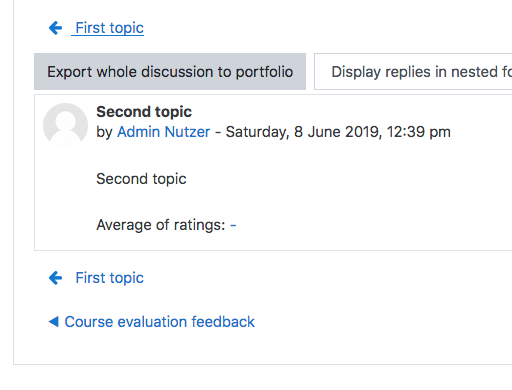
Task: Click the Average of ratings label
Action: pyautogui.click(x=161, y=225)
